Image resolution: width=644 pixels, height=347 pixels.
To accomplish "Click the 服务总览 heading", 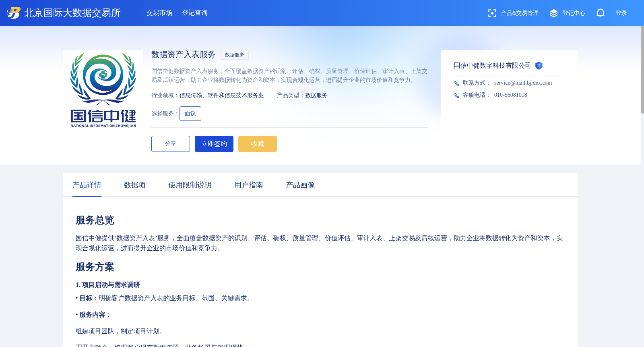I will [95, 220].
